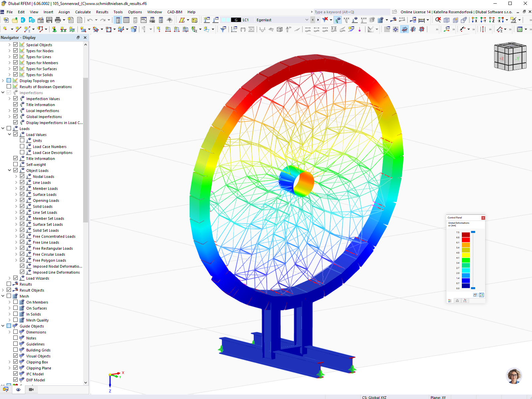Click the new line tool icon
532x399 pixels.
point(18,29)
